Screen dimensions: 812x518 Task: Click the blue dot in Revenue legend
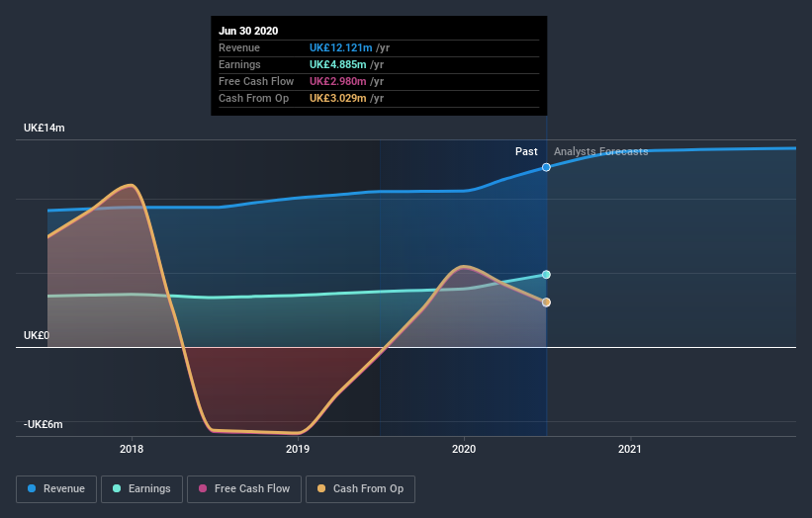[32, 488]
